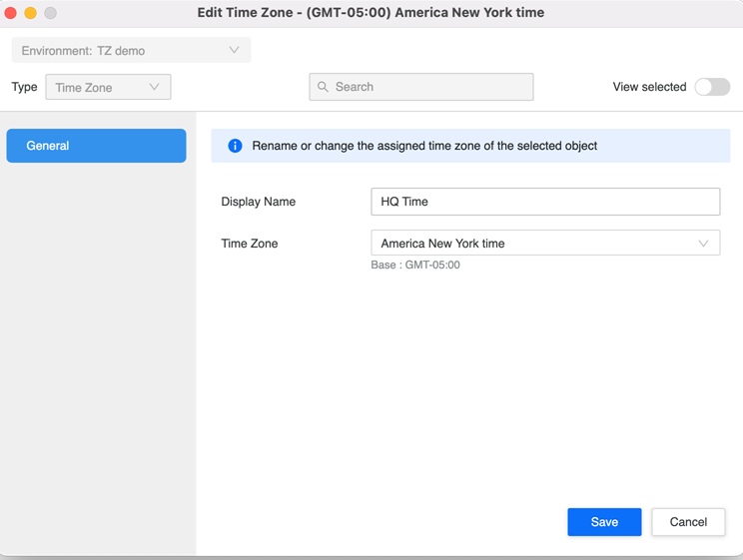Toggle the View selected switch

712,87
